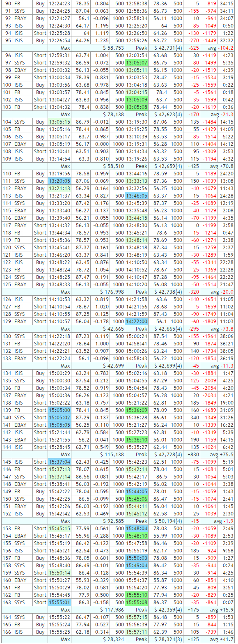This screenshot has width=238, height=644.
Task: Select the avg -21.3 cell
Action: [222, 114]
